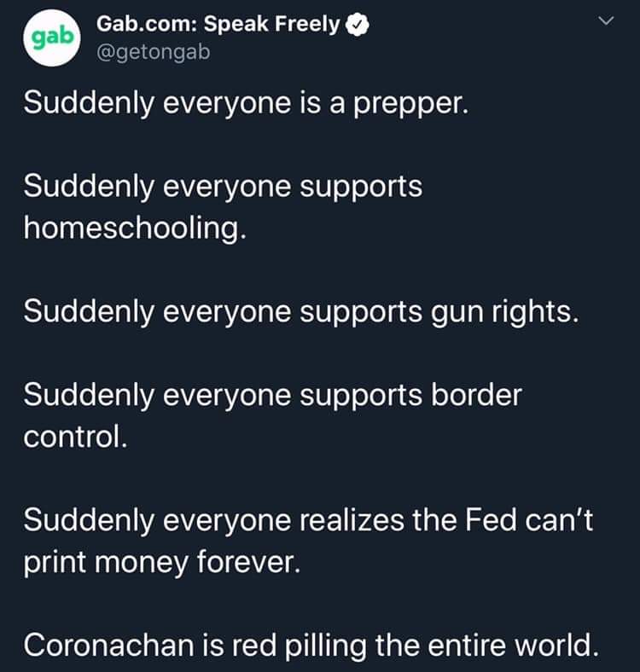Open the tweet options chevron menu

tap(606, 20)
